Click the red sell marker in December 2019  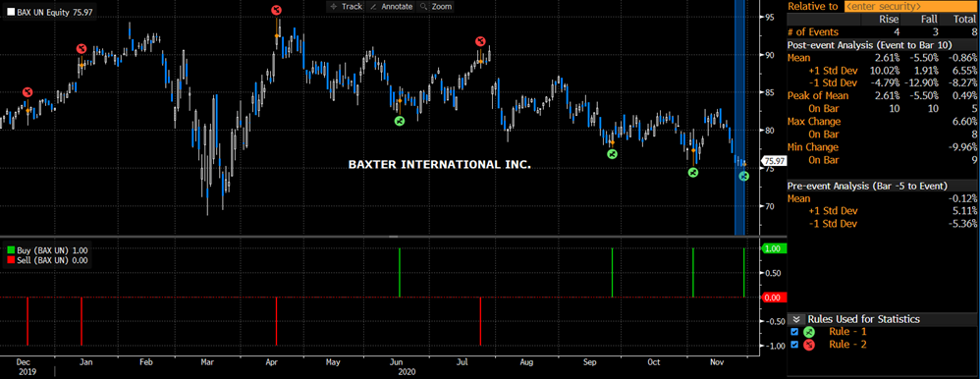click(x=27, y=92)
